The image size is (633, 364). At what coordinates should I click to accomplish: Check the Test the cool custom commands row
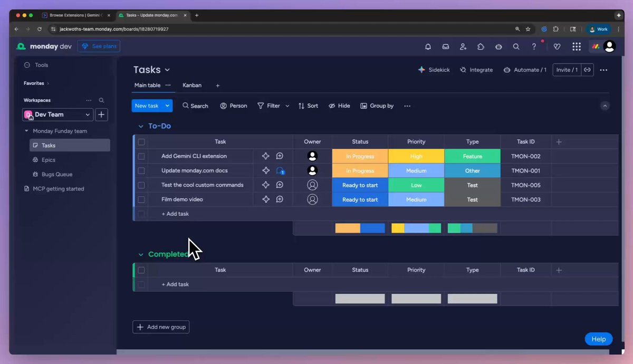[141, 185]
